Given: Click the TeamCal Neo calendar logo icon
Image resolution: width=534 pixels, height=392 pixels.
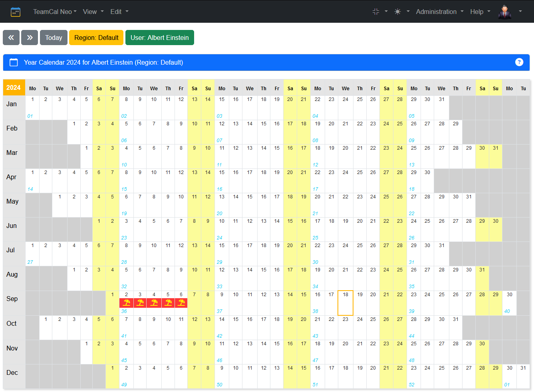Looking at the screenshot, I should coord(16,12).
